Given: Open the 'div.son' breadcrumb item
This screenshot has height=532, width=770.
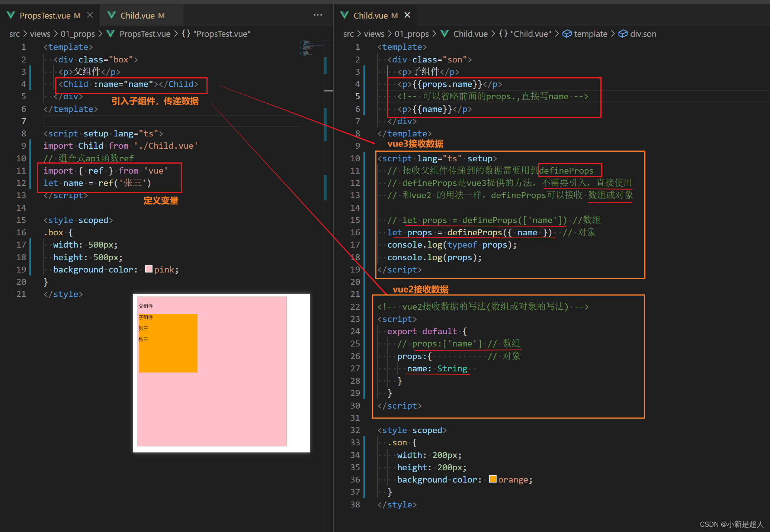Looking at the screenshot, I should pos(643,34).
